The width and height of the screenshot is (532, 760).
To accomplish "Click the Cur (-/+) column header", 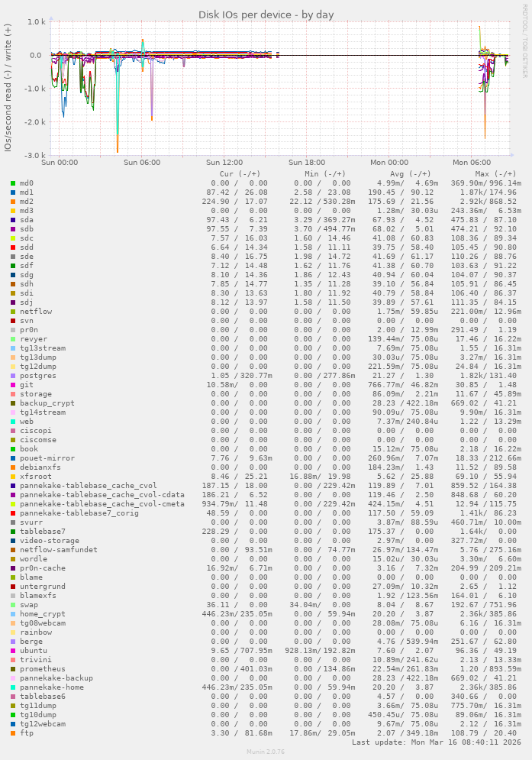I will [240, 174].
